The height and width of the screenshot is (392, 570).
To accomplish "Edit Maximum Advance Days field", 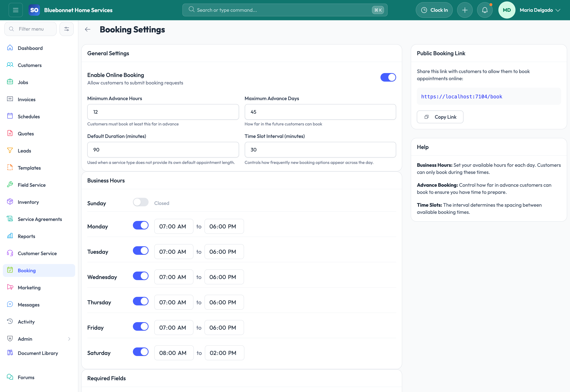I will pos(320,112).
